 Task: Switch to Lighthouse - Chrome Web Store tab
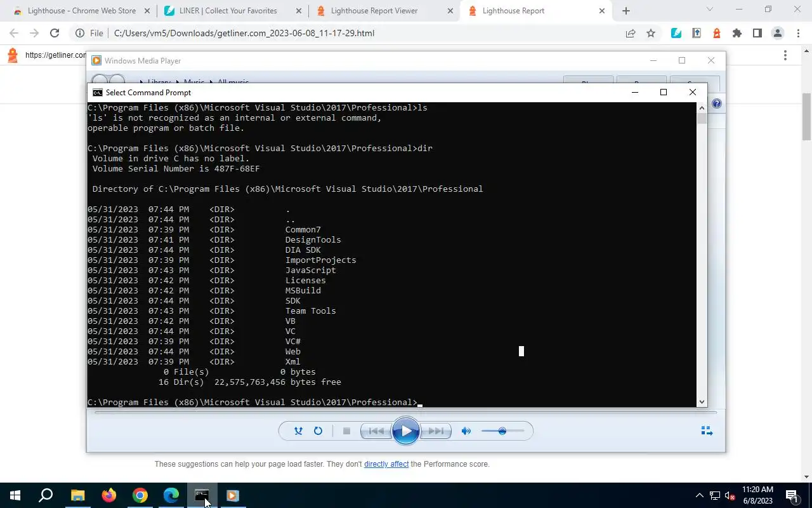point(82,11)
